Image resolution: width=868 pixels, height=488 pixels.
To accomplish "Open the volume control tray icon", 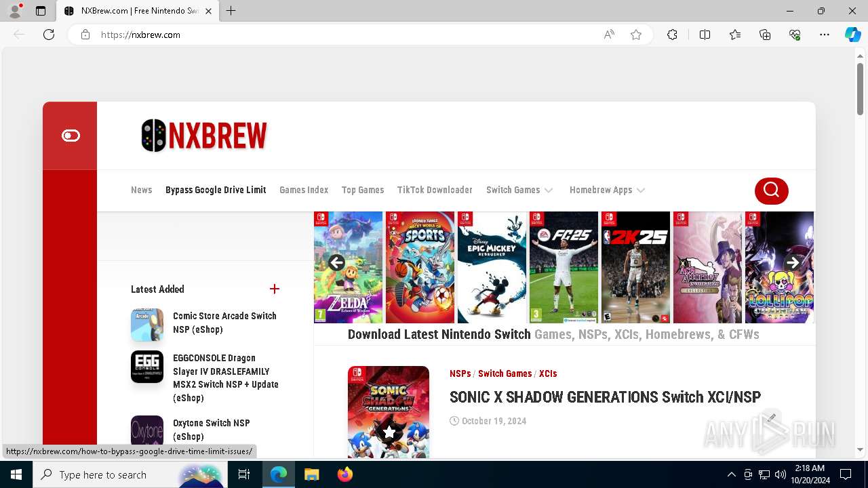I will (x=780, y=474).
